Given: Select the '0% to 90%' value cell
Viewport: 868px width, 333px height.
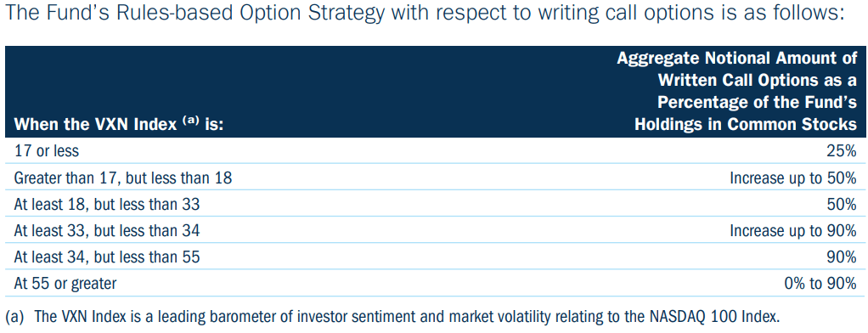Looking at the screenshot, I should (x=821, y=284).
